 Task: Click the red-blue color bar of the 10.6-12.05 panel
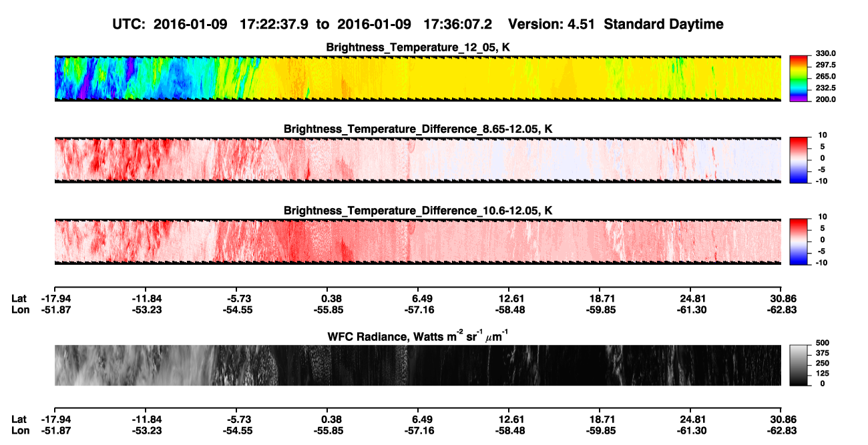click(799, 241)
